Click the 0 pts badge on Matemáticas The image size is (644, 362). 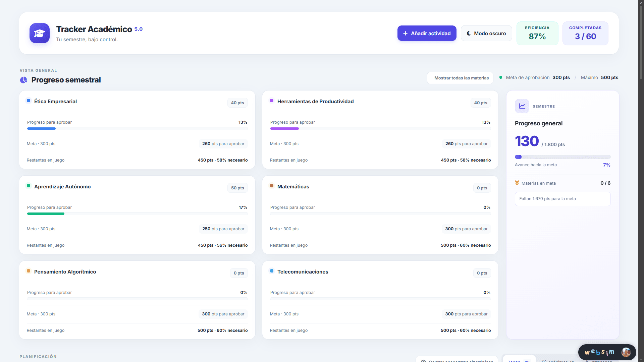tap(482, 188)
